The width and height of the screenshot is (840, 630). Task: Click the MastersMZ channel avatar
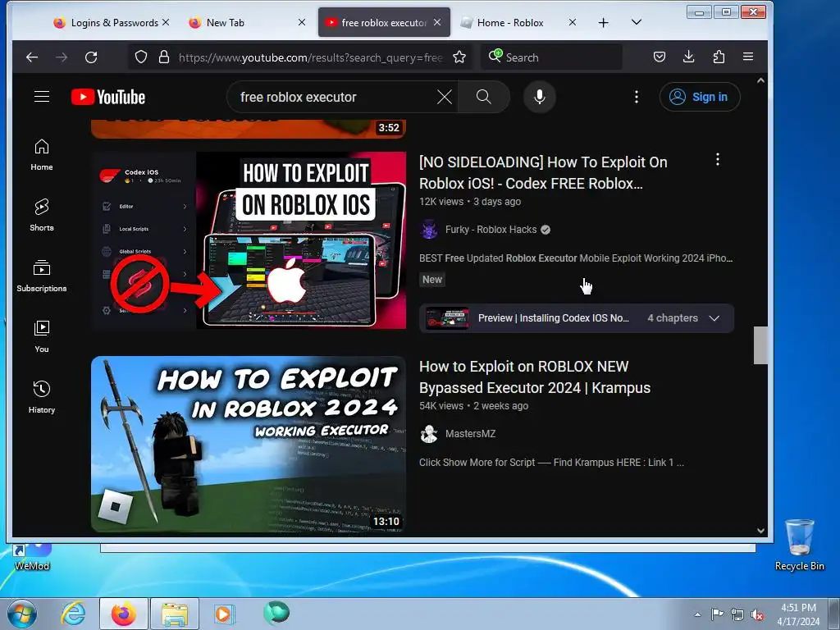pos(428,434)
